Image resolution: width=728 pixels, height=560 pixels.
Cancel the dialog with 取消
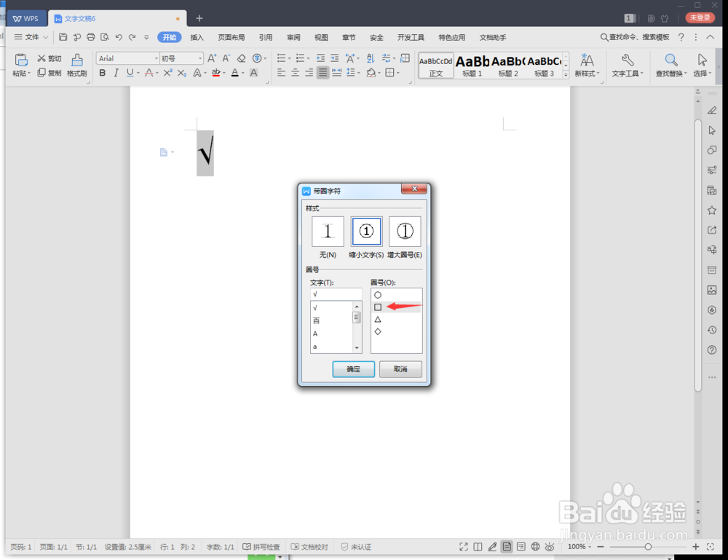click(400, 369)
